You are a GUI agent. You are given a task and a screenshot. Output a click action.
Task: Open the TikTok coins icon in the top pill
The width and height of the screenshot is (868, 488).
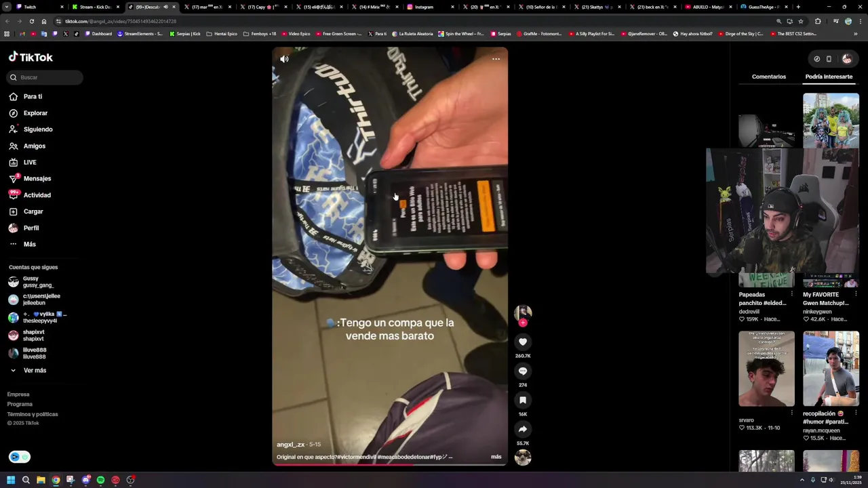(x=816, y=59)
